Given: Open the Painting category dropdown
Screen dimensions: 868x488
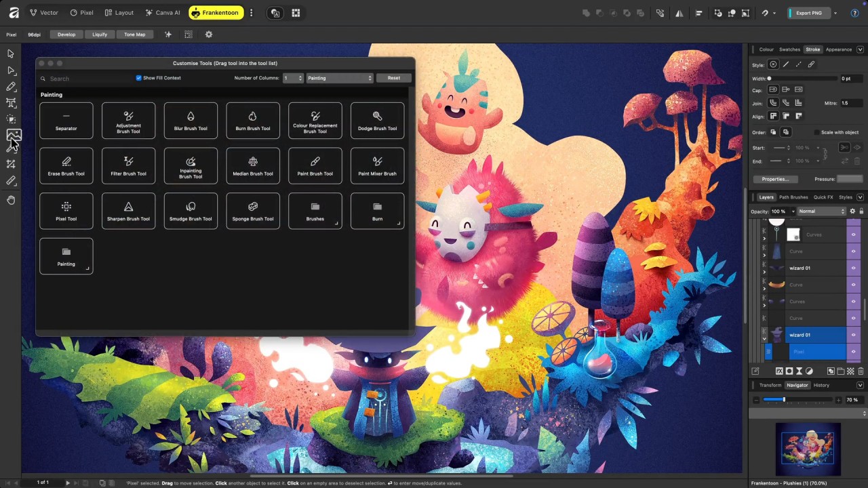Looking at the screenshot, I should [x=339, y=78].
